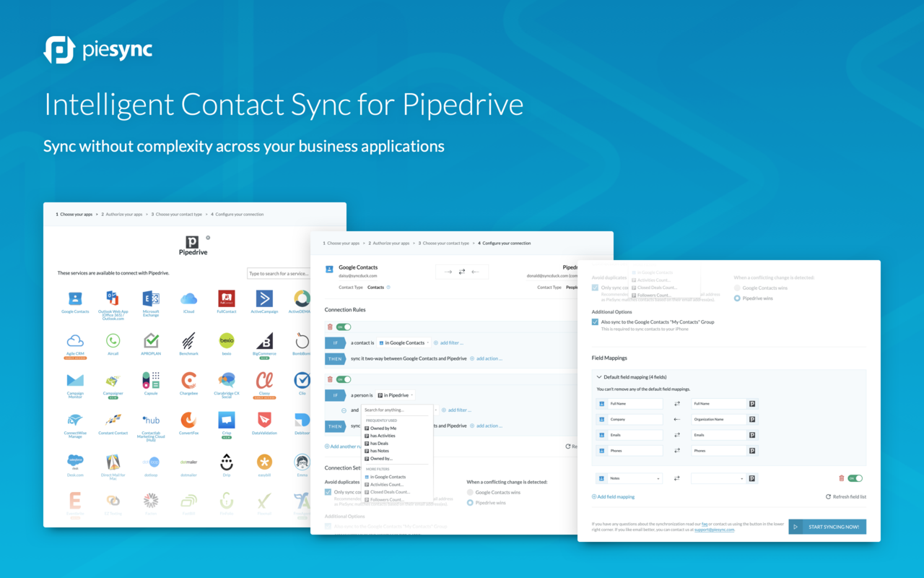This screenshot has height=578, width=924.
Task: Select the Google Contacts app icon
Action: point(75,298)
